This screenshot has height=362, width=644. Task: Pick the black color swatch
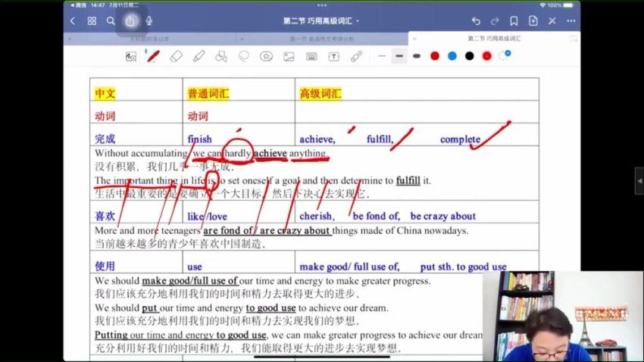[x=470, y=56]
